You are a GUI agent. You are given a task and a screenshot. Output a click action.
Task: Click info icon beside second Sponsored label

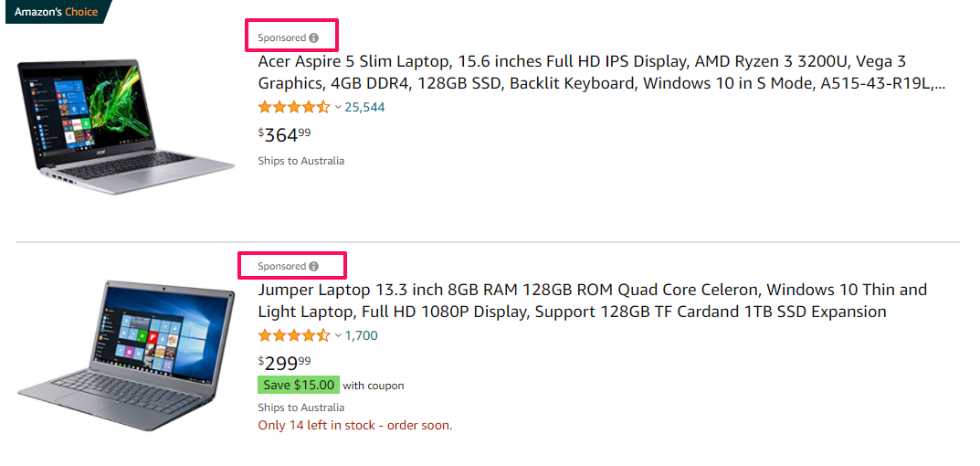click(314, 267)
